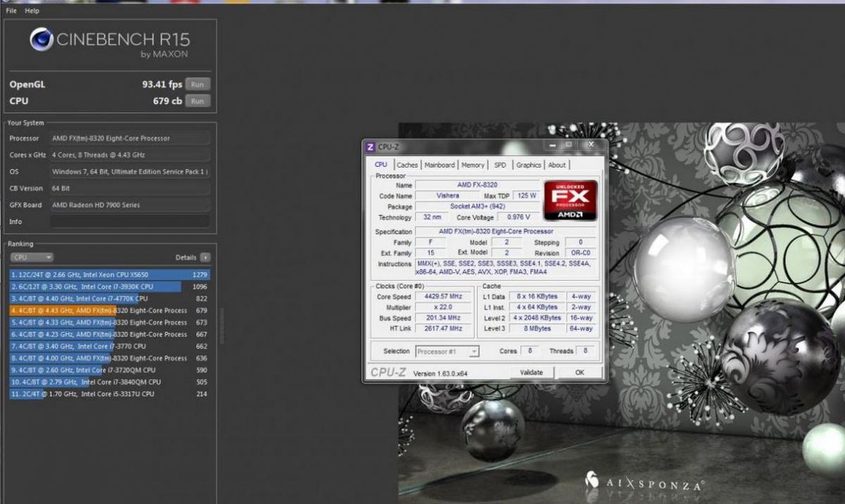
Task: Select the highlighted FX-8320 4.43 GHz ranking row
Action: point(110,310)
